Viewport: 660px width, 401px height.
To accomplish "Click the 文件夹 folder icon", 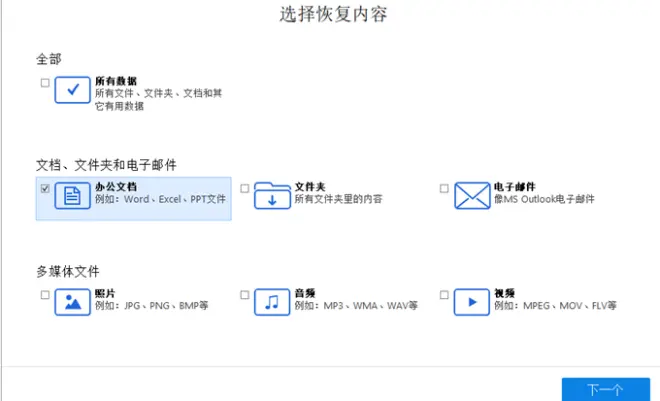I will click(x=272, y=196).
